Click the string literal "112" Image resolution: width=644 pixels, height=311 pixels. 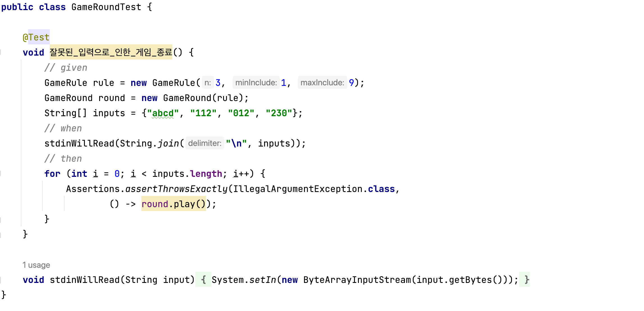coord(203,113)
